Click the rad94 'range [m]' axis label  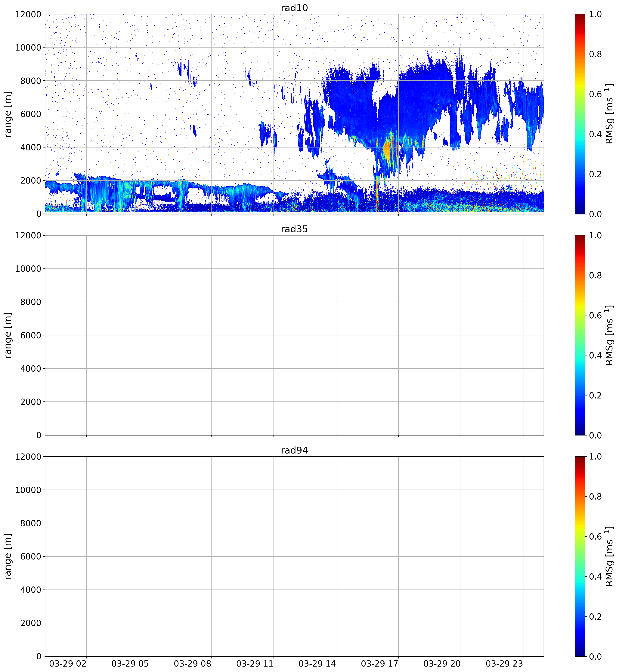(x=8, y=556)
